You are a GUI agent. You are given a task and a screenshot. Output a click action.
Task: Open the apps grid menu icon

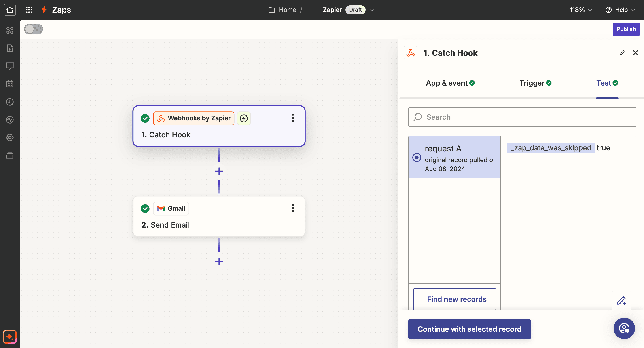click(x=29, y=10)
